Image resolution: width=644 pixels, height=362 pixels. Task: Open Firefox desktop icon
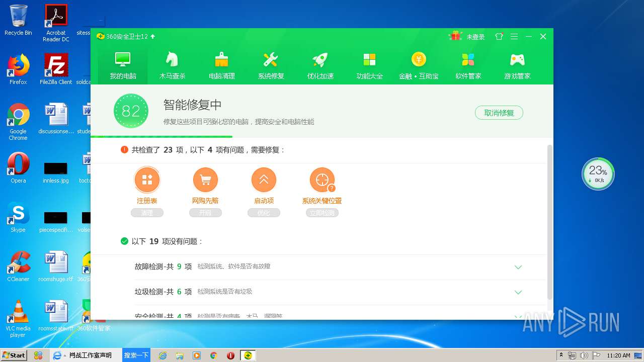pyautogui.click(x=18, y=69)
